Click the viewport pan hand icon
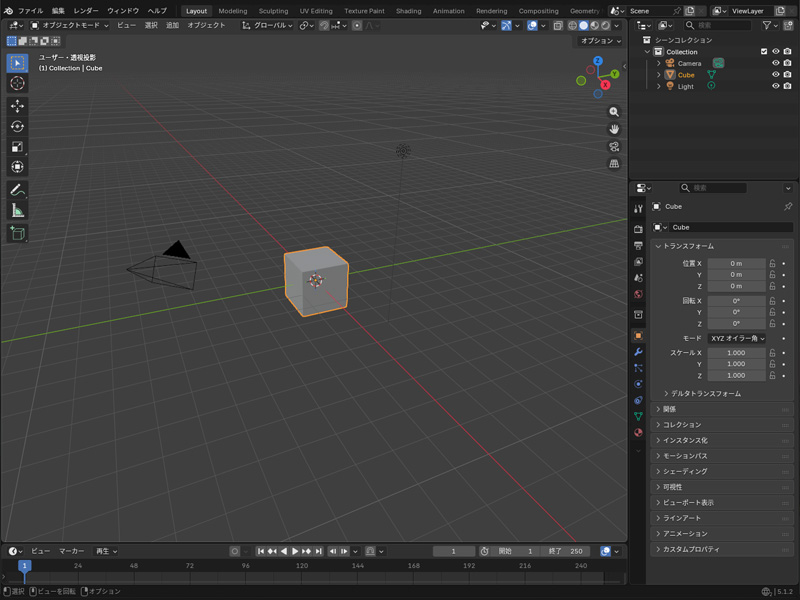800x600 pixels. point(614,129)
